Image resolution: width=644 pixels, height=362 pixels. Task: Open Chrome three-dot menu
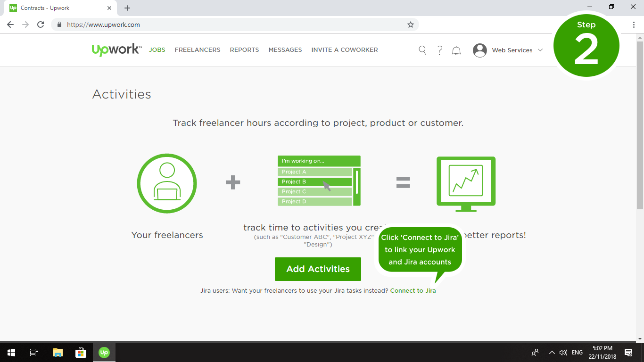click(634, 25)
